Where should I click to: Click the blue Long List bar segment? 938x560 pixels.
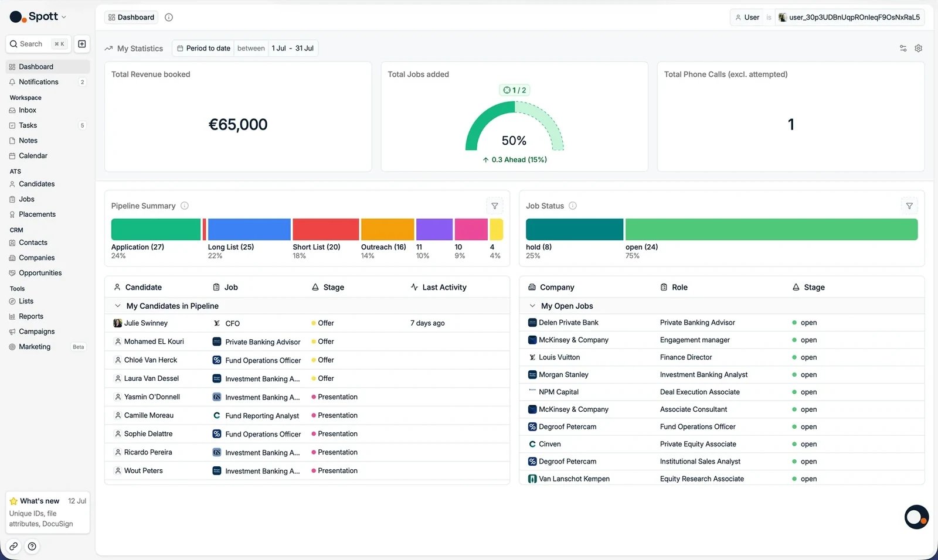pyautogui.click(x=249, y=230)
